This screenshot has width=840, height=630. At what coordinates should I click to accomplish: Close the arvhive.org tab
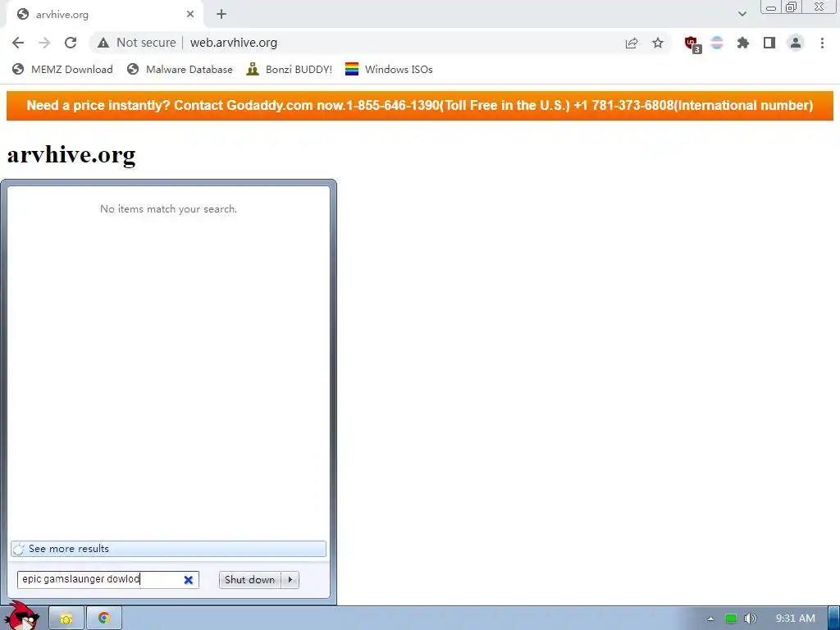tap(190, 15)
